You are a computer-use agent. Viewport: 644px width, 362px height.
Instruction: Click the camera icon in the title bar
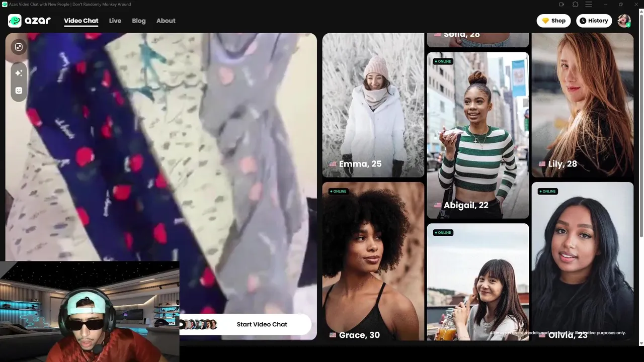[561, 5]
